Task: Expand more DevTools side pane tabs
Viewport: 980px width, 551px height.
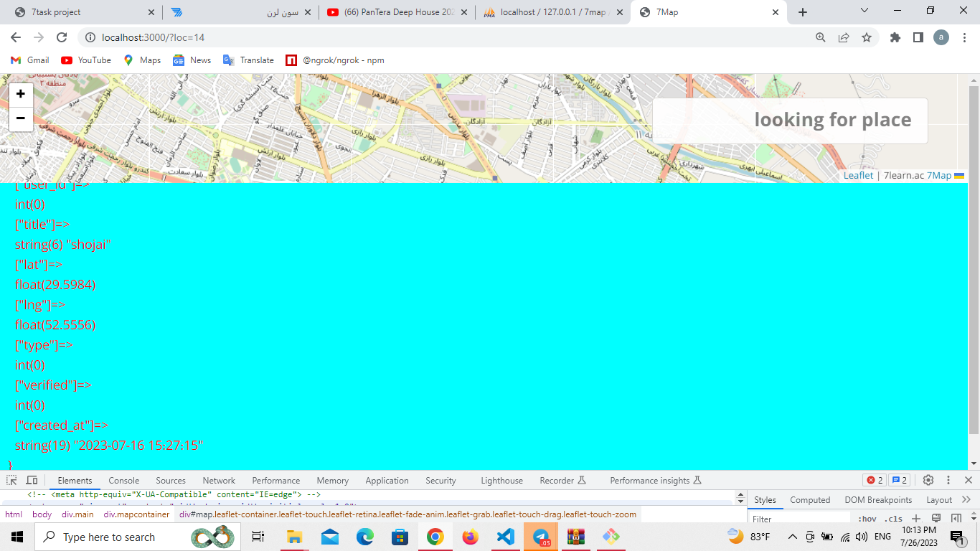Action: coord(966,500)
